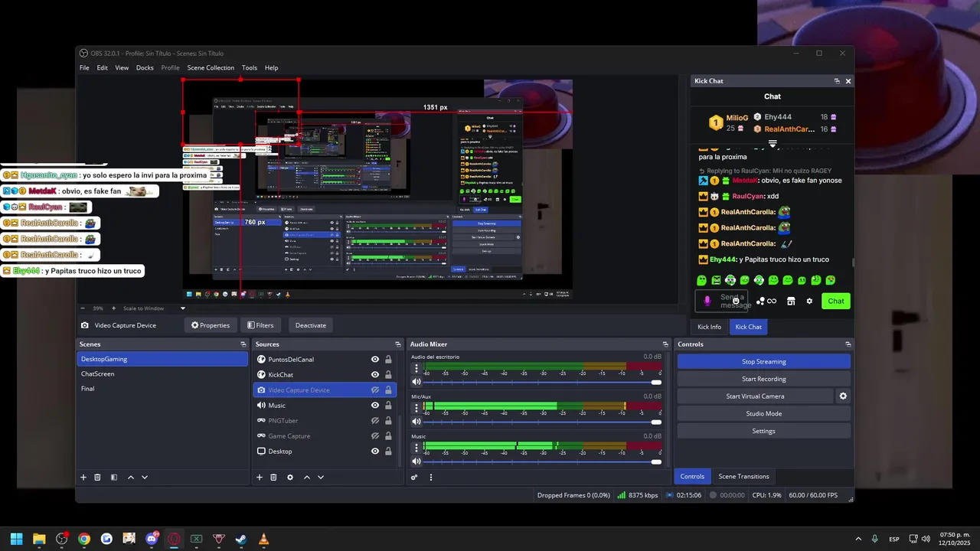Open the Mic/Aux three-dot options menu
The image size is (980, 551).
click(x=416, y=408)
